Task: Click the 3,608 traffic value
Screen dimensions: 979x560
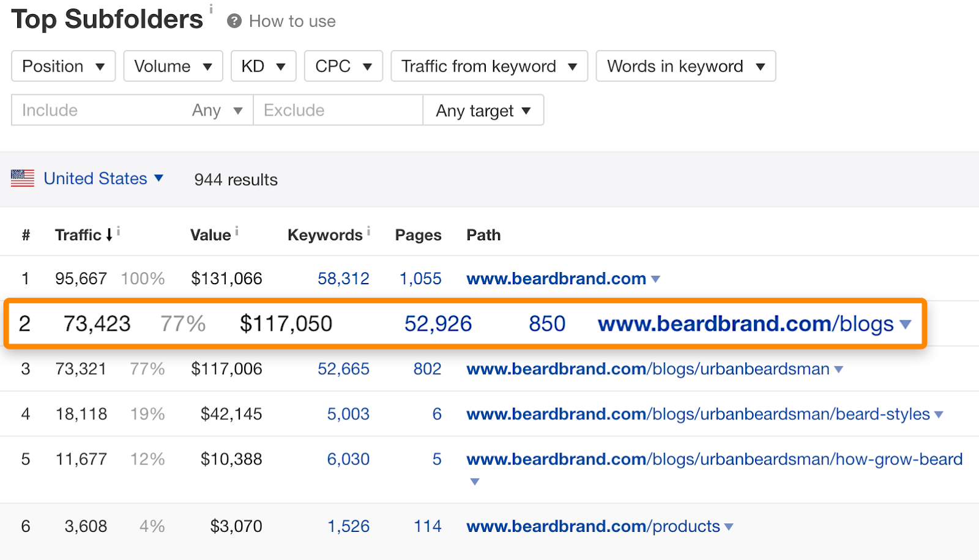Action: click(86, 526)
